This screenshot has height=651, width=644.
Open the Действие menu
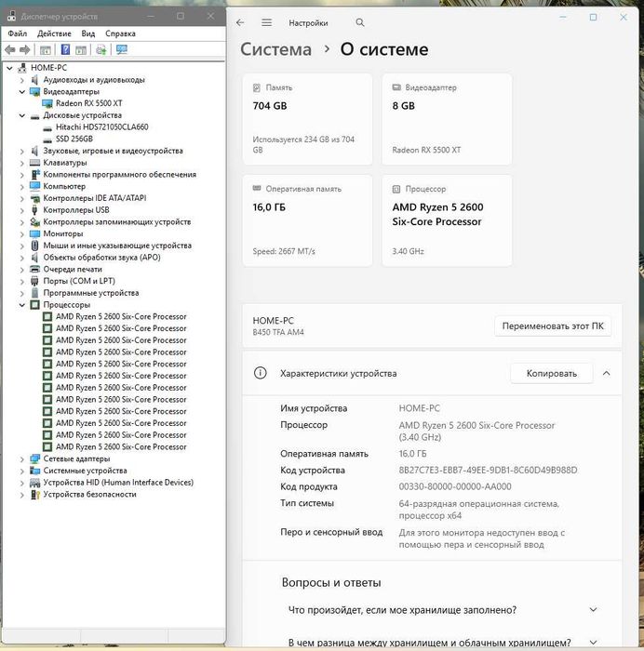point(54,33)
